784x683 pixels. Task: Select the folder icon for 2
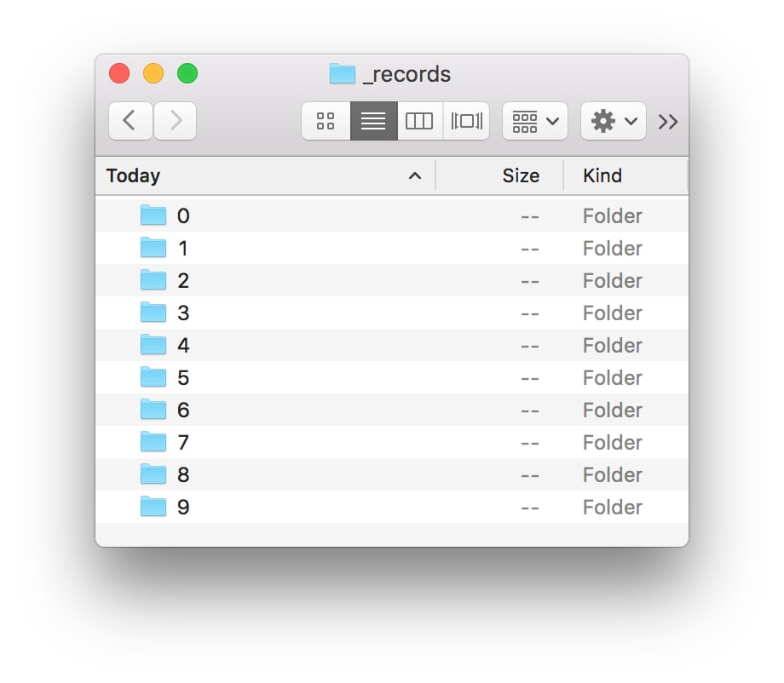click(153, 280)
